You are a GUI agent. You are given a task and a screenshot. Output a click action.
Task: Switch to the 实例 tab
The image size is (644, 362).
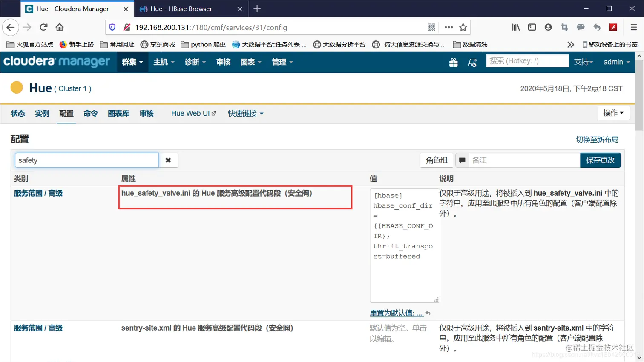[42, 113]
